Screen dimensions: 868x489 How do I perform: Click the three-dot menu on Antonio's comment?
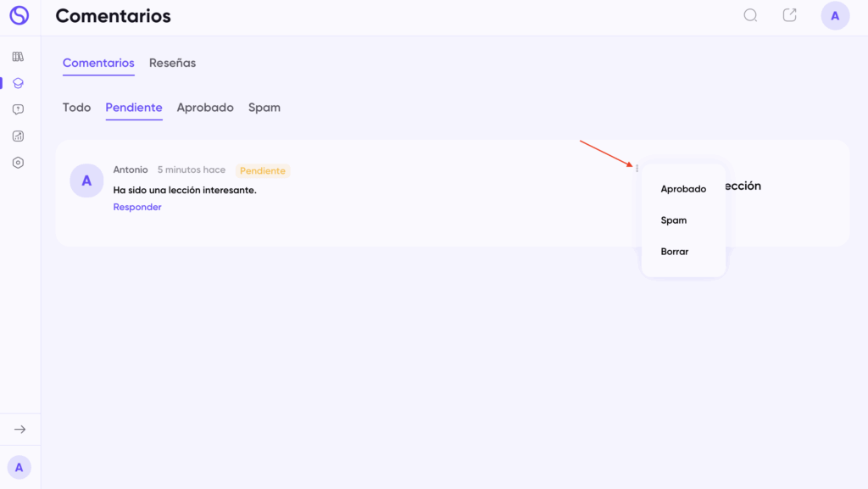(637, 169)
